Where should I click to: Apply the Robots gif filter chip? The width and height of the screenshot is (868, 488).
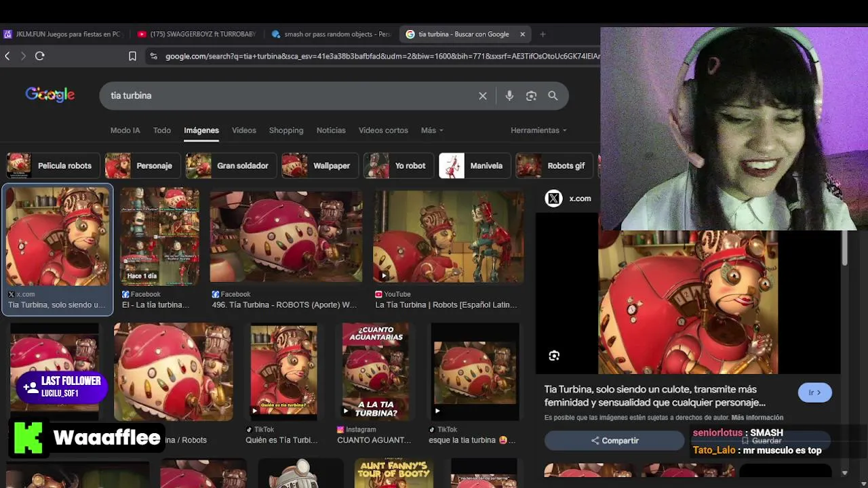[x=554, y=165]
